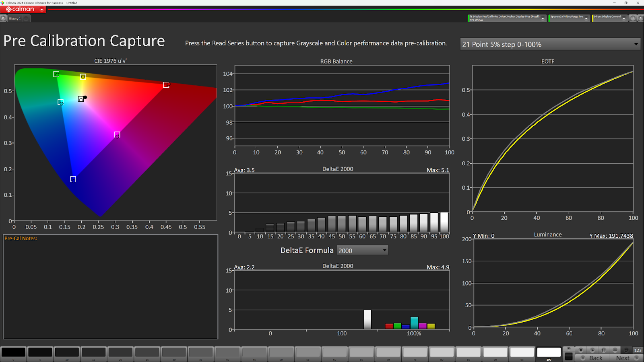Expand the patch panel up arrow
This screenshot has width=644, height=362.
568,349
